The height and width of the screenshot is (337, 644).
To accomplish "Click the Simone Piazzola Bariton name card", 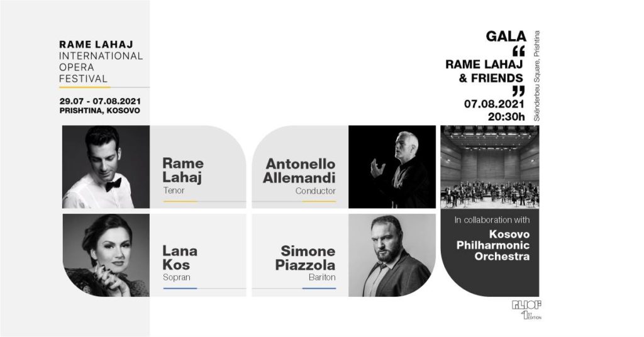I will tap(300, 255).
